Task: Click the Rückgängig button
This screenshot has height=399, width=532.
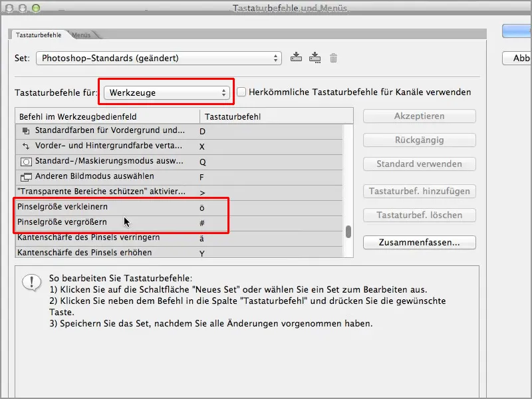Action: 420,140
